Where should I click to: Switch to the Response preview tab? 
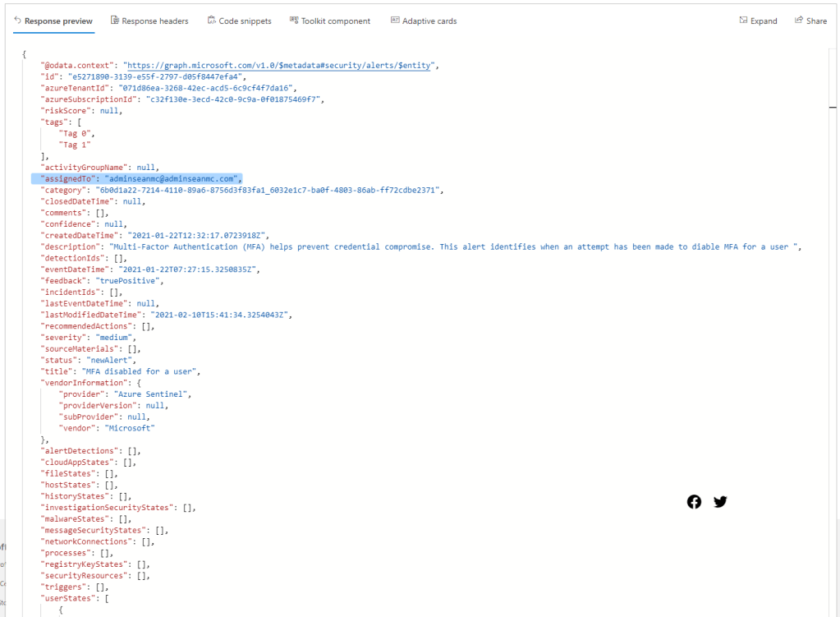click(58, 21)
